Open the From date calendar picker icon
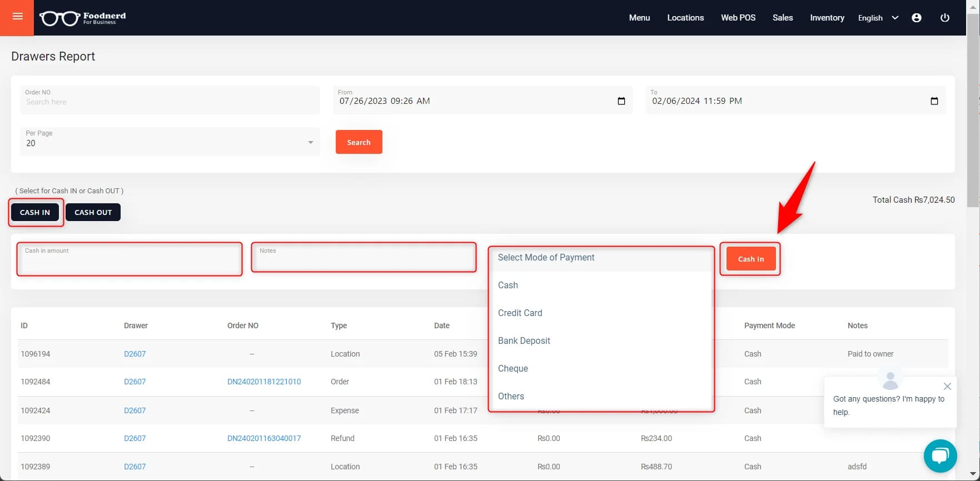 tap(621, 101)
